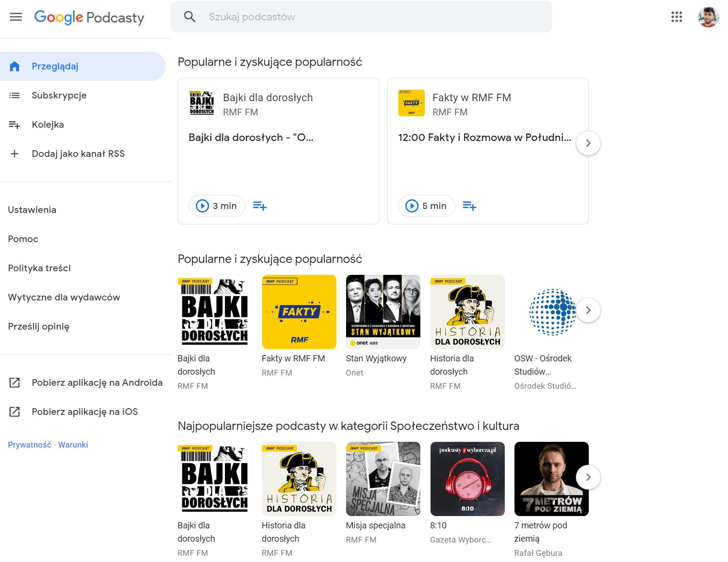
Task: Show next episodes with top carousel arrow
Action: click(588, 143)
